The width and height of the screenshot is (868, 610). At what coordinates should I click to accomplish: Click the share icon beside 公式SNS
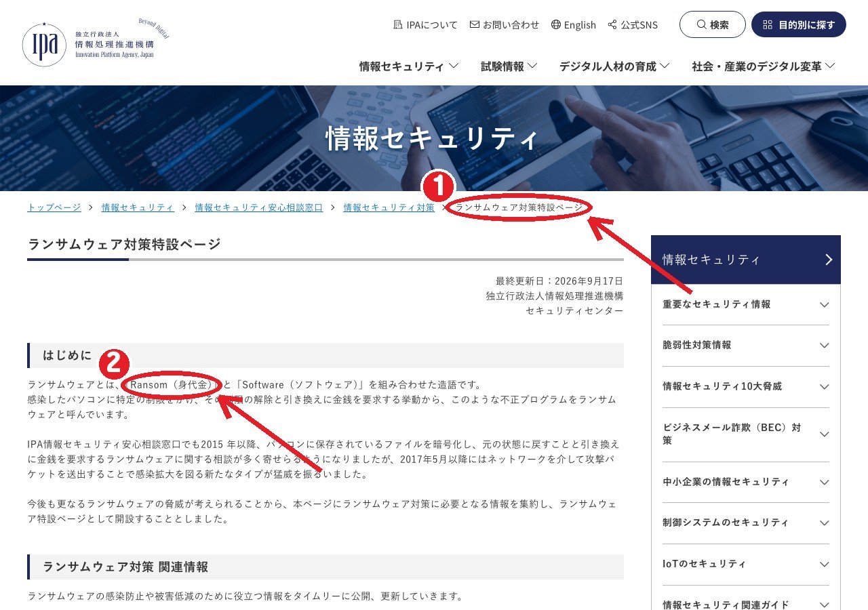point(613,24)
